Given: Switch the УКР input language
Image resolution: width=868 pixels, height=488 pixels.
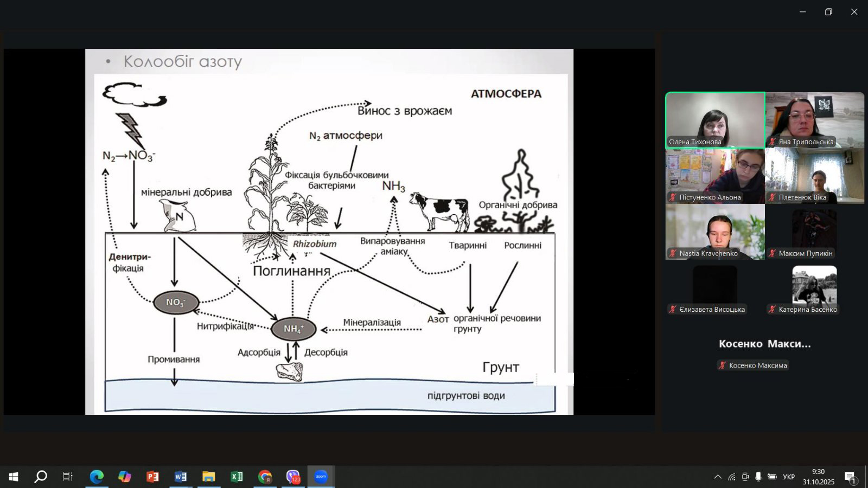Looking at the screenshot, I should (789, 477).
